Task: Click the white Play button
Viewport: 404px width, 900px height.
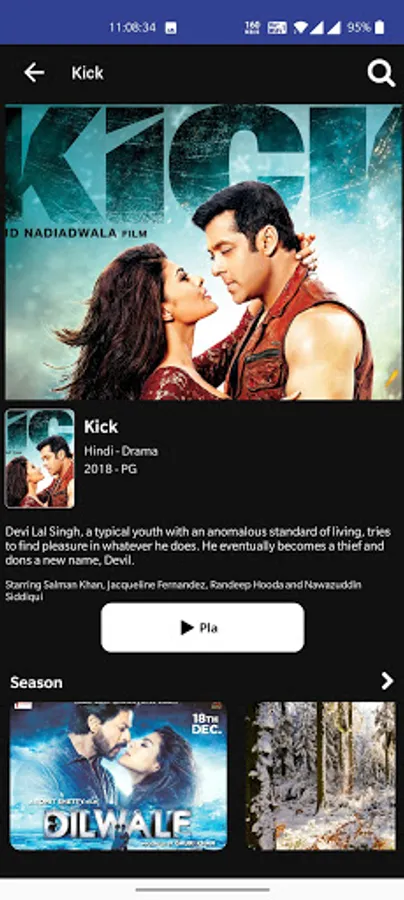Action: pyautogui.click(x=203, y=627)
